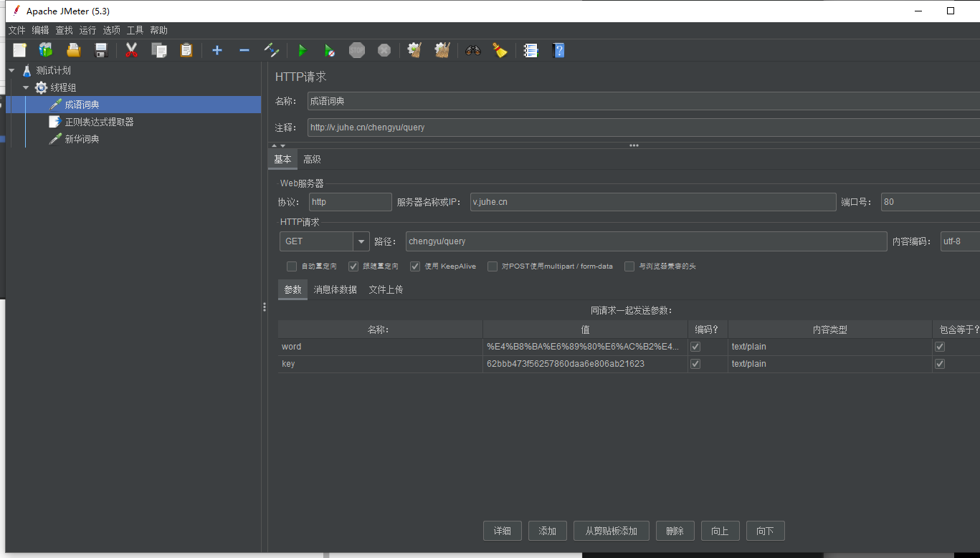Select the 新华词典 sampler in tree

click(82, 139)
